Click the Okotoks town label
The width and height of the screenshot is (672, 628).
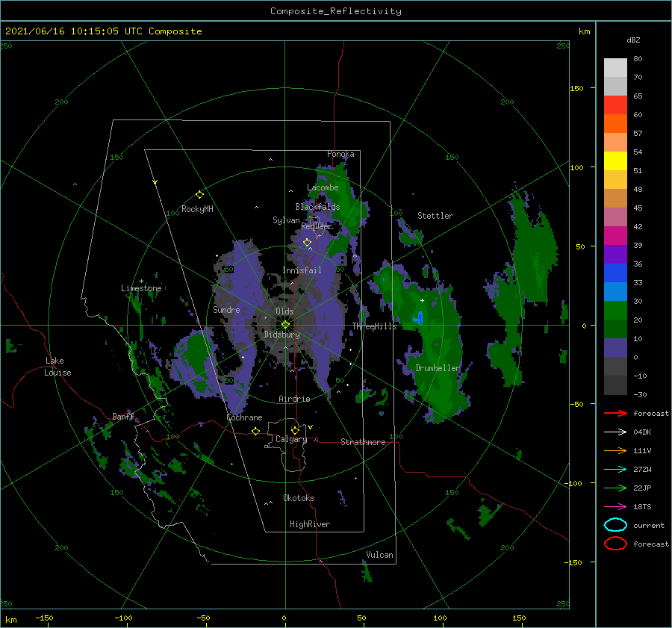pyautogui.click(x=299, y=498)
